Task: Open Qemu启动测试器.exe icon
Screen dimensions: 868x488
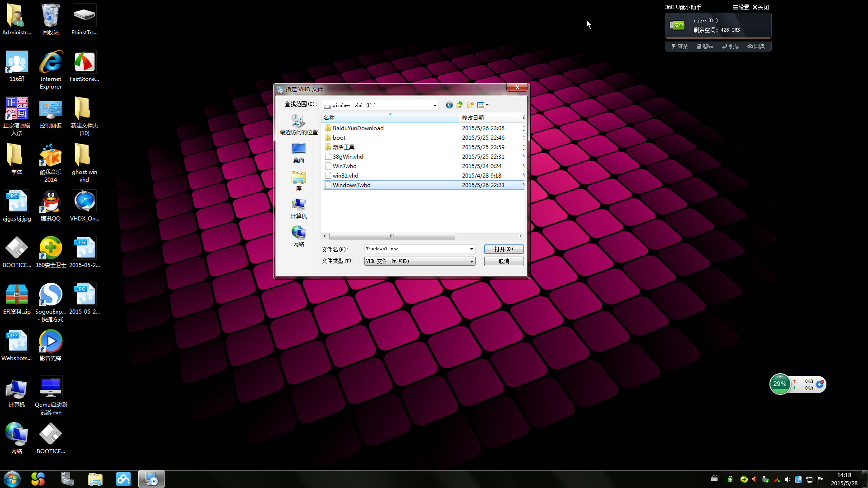Action: 51,396
